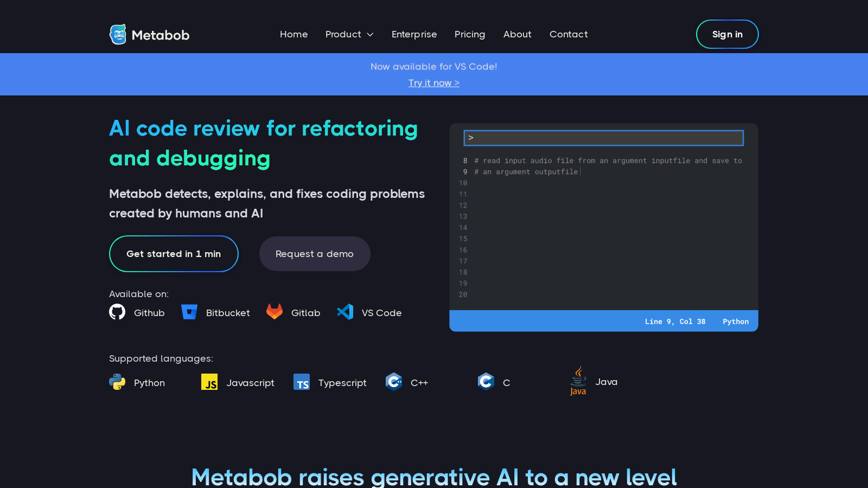868x488 pixels.
Task: Click the Python snake logo icon
Action: pyautogui.click(x=117, y=382)
